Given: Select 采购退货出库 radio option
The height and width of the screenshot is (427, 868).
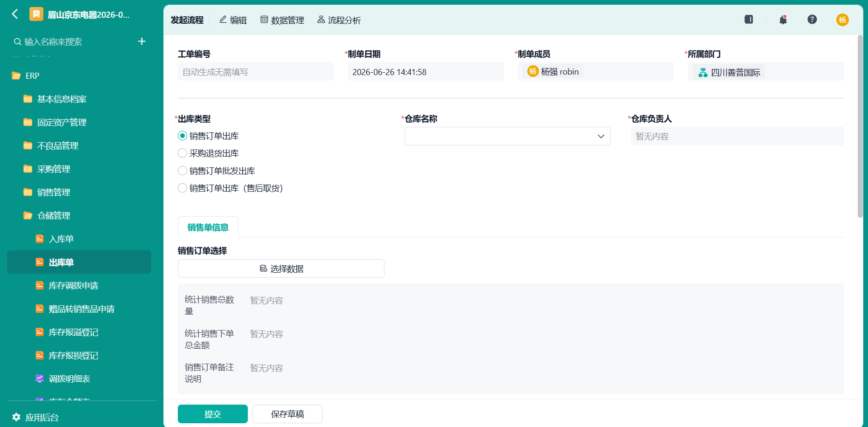Looking at the screenshot, I should (x=182, y=153).
